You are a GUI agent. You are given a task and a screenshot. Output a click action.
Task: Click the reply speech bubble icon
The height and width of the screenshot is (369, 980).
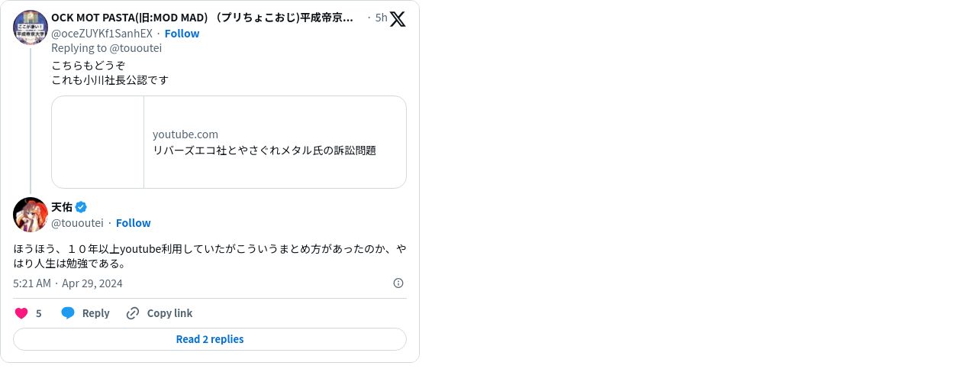[68, 313]
